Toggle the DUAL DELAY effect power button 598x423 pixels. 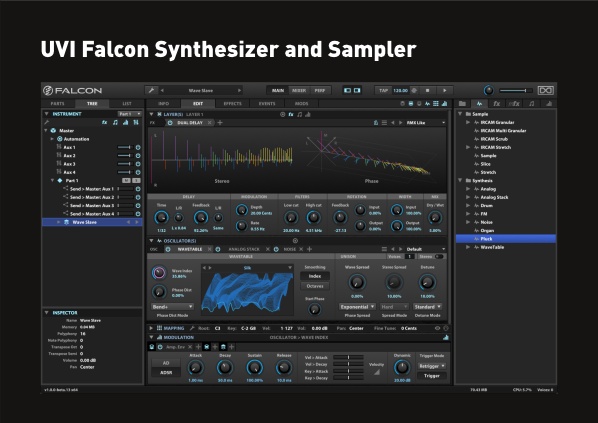(x=170, y=122)
